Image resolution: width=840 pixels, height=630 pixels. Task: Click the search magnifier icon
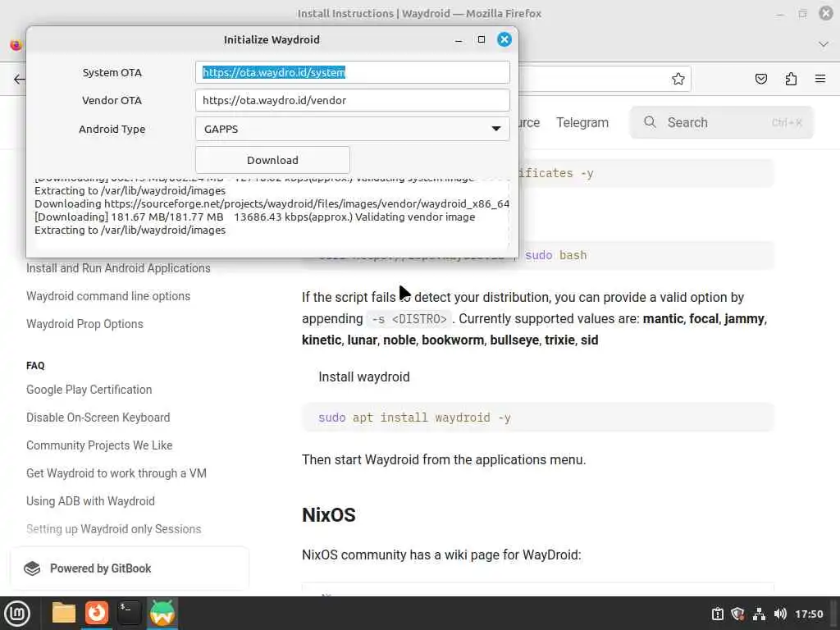point(650,122)
